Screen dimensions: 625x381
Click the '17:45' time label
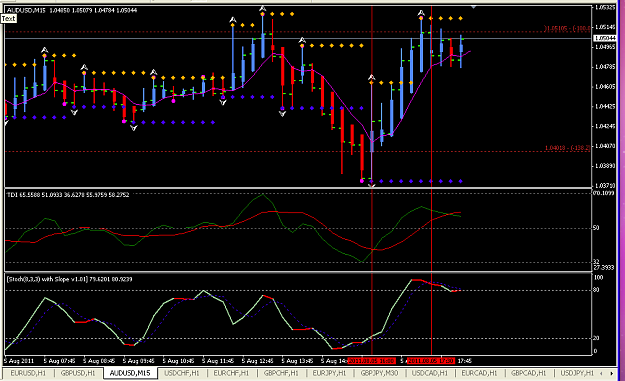464,361
